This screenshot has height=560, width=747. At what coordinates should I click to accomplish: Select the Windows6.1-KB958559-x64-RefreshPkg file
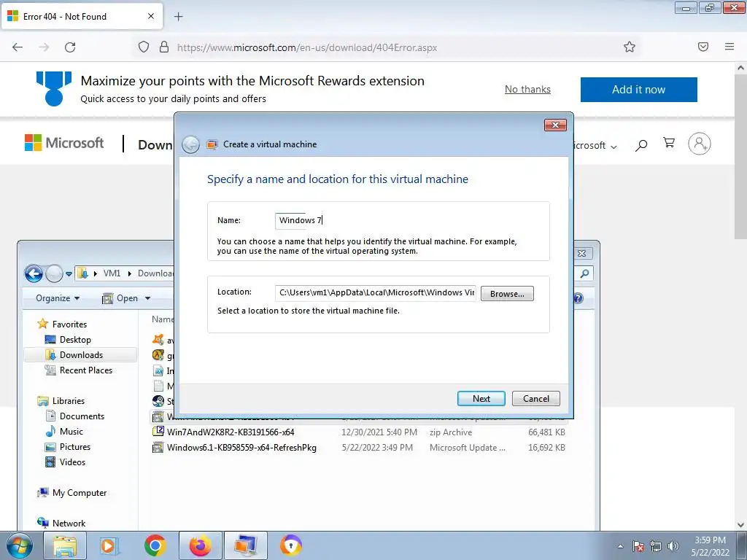359,448
